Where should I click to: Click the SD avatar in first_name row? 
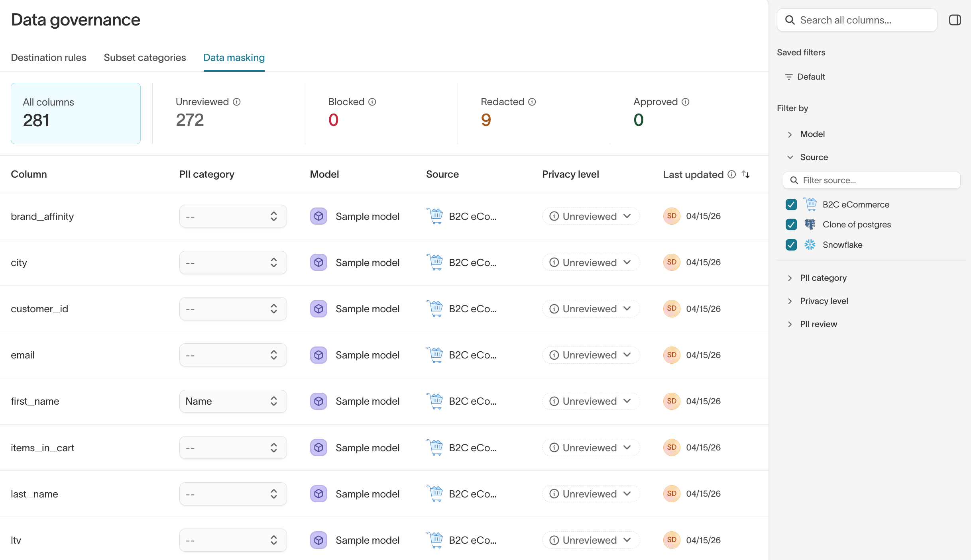[672, 401]
